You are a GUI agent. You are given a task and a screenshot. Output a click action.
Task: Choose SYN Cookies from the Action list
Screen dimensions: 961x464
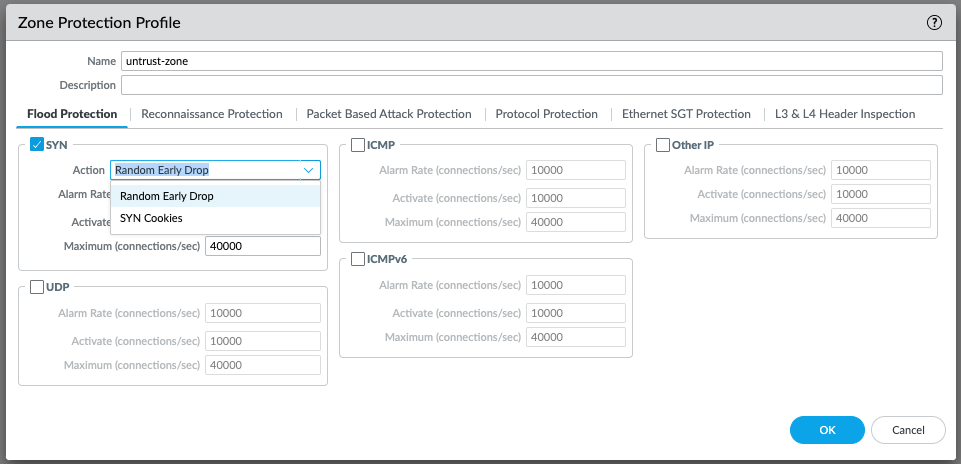151,218
